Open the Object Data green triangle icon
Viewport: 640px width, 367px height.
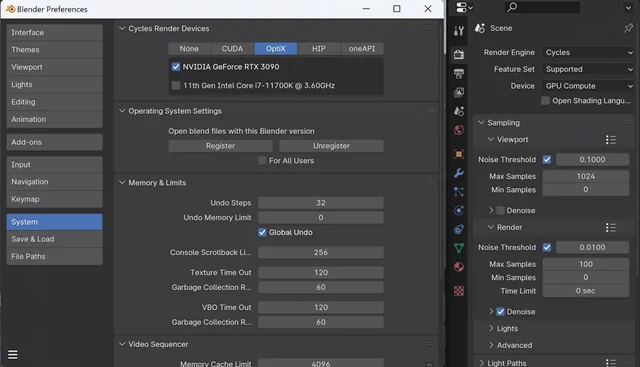tap(459, 248)
